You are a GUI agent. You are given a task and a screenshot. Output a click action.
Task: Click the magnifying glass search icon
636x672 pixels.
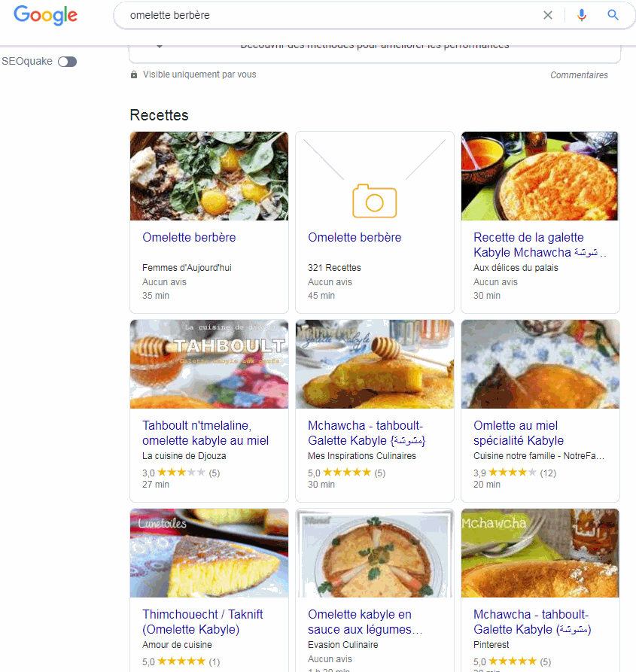(613, 15)
